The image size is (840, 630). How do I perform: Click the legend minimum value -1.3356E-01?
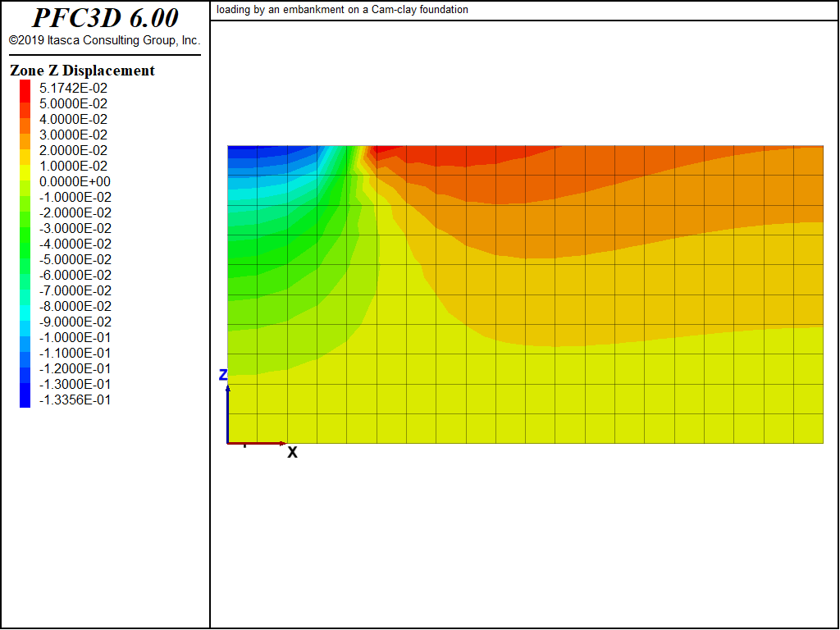(75, 399)
